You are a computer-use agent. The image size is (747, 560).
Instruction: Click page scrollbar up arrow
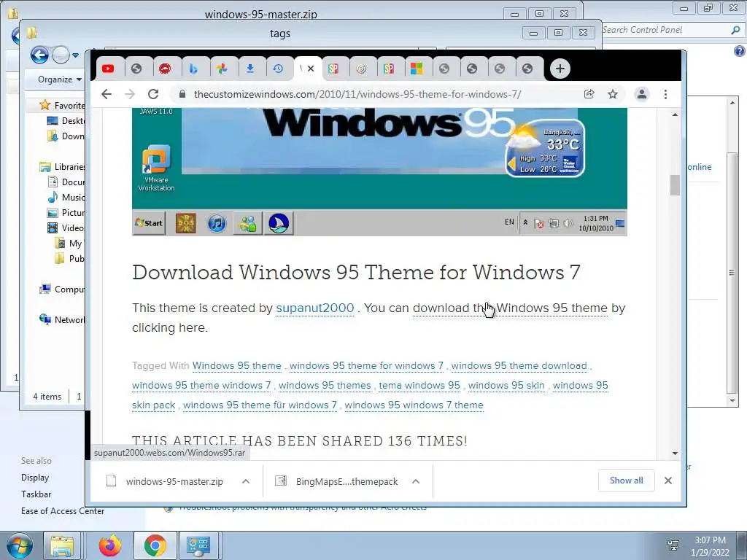(675, 114)
